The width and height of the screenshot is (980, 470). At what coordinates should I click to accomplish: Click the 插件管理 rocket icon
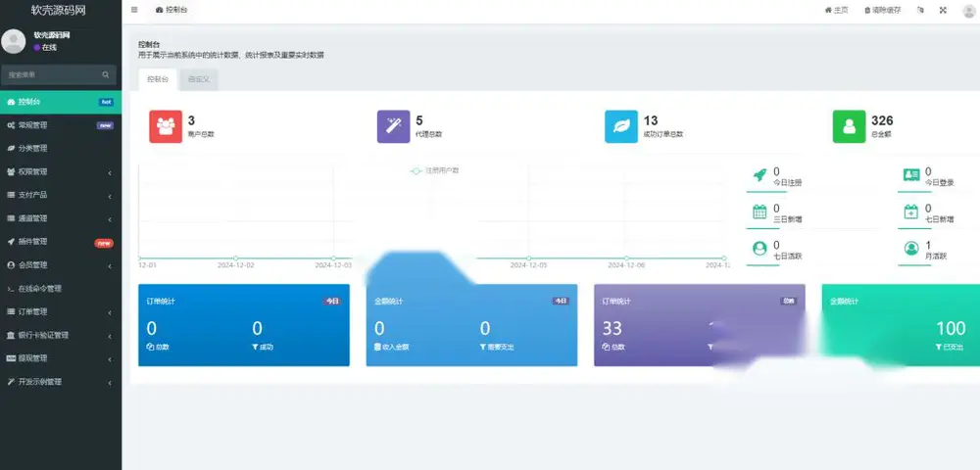[11, 242]
